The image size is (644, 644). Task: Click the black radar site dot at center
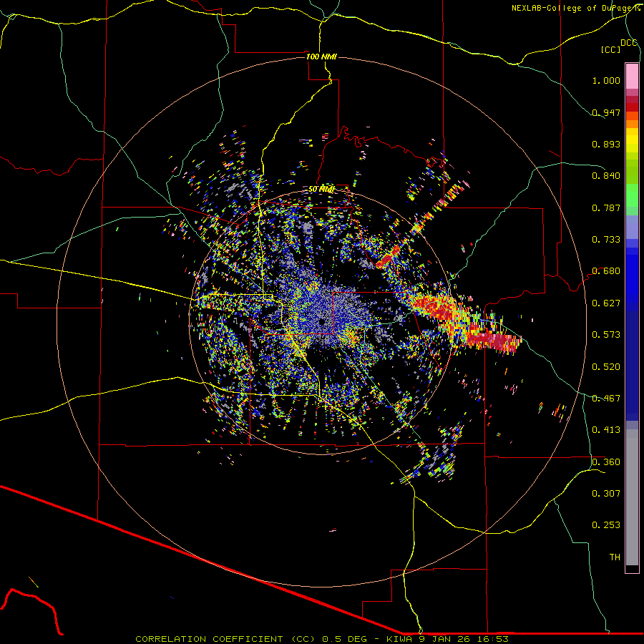click(x=321, y=322)
